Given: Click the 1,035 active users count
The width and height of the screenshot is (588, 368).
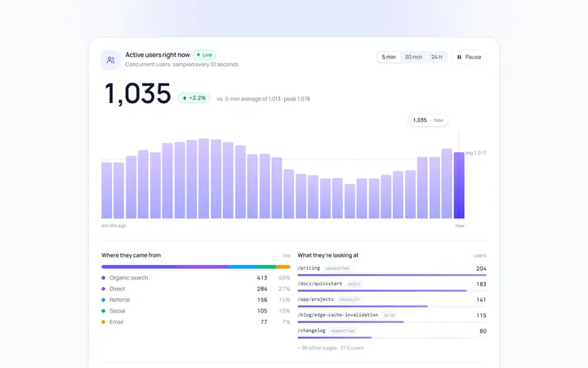Looking at the screenshot, I should 138,93.
